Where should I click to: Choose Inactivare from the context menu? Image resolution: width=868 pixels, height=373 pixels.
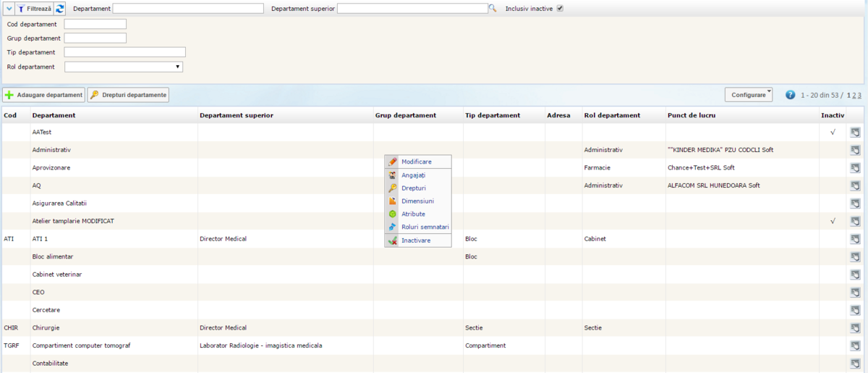[415, 240]
